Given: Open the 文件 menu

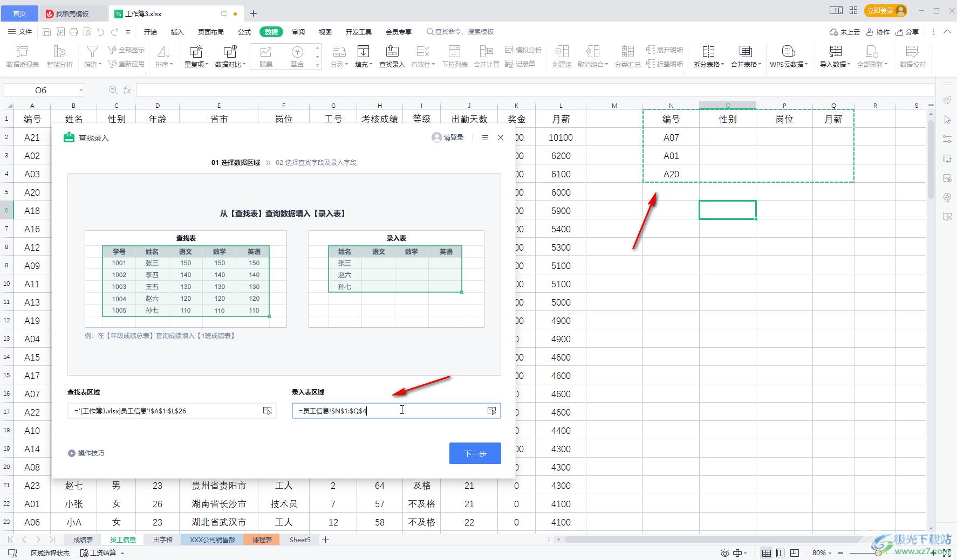Looking at the screenshot, I should click(20, 32).
